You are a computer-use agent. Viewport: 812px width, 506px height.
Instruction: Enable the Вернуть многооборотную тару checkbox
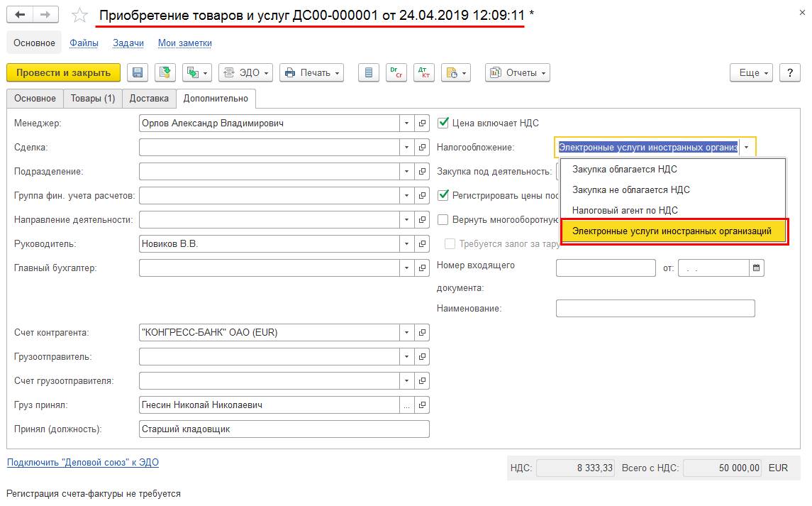(x=443, y=220)
